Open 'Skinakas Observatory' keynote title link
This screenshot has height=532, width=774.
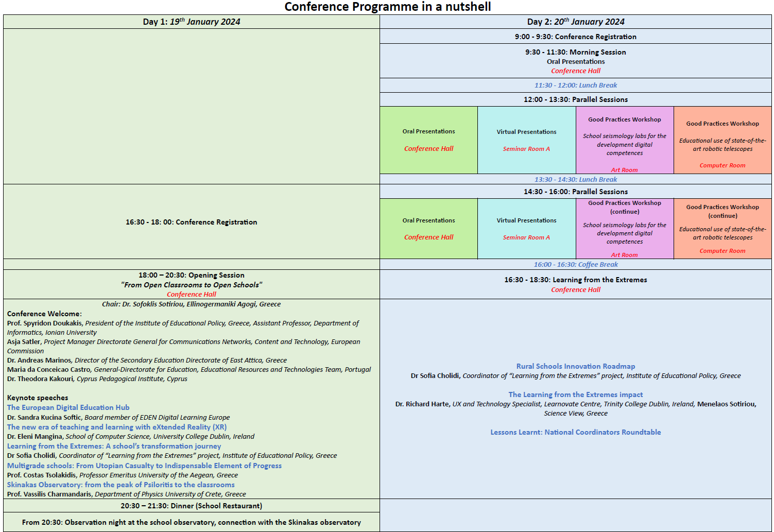121,485
